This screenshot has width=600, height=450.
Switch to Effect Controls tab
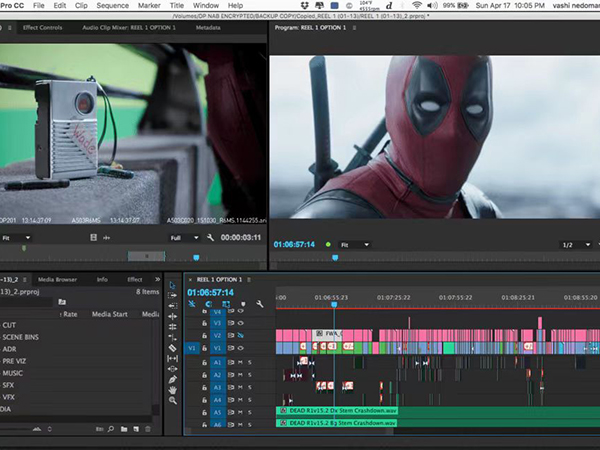coord(42,28)
